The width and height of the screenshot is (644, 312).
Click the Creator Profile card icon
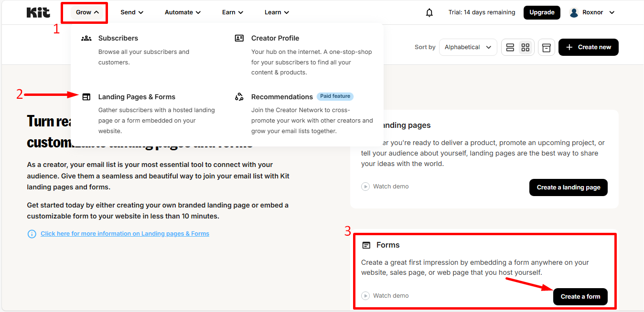tap(239, 38)
